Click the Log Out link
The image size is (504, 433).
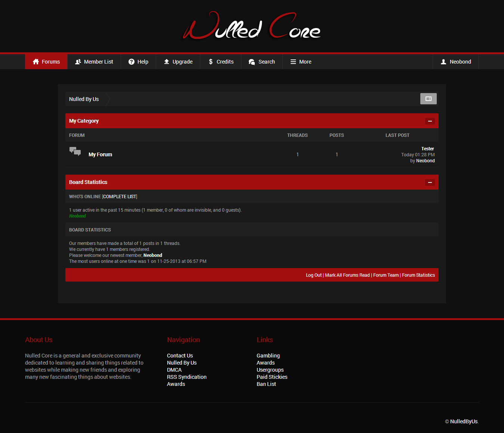[x=313, y=275]
